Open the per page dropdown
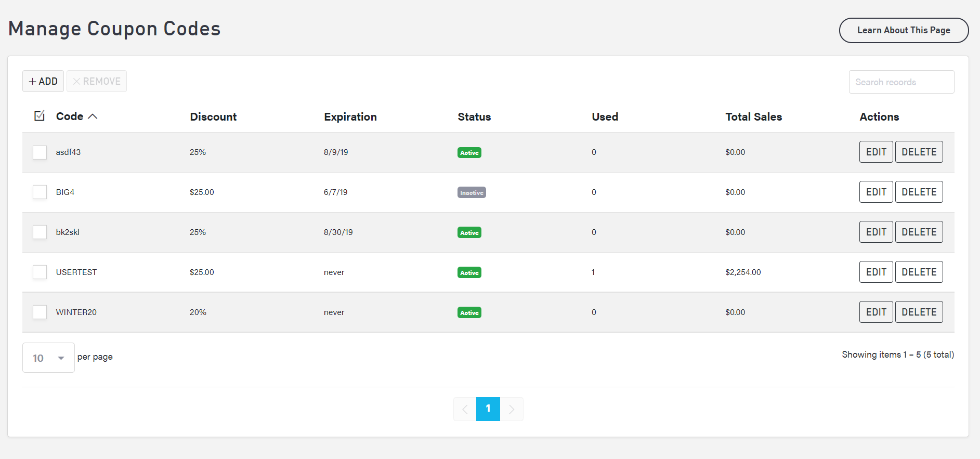 [x=48, y=358]
